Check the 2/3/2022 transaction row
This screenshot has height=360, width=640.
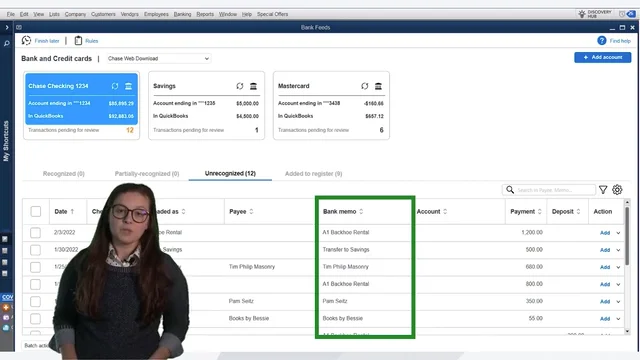click(36, 233)
